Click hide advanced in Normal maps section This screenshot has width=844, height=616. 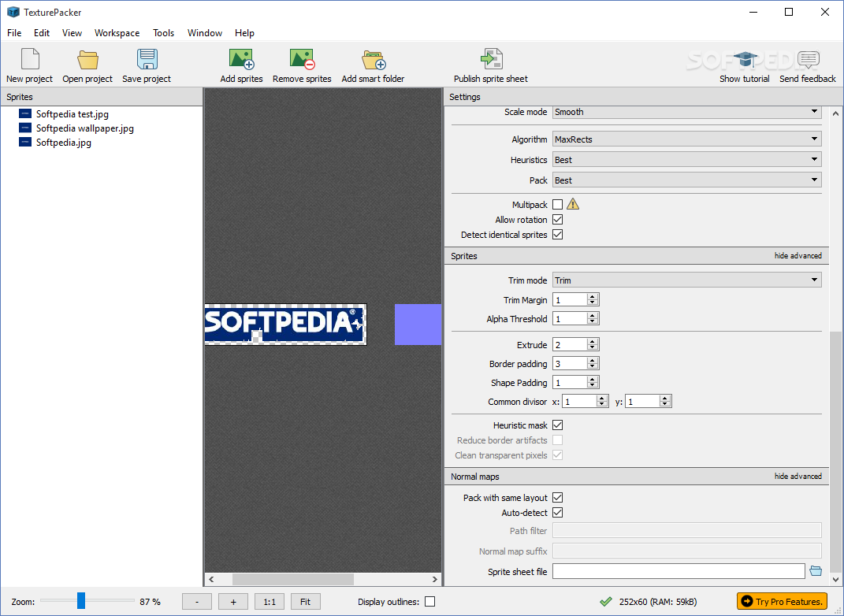point(798,476)
